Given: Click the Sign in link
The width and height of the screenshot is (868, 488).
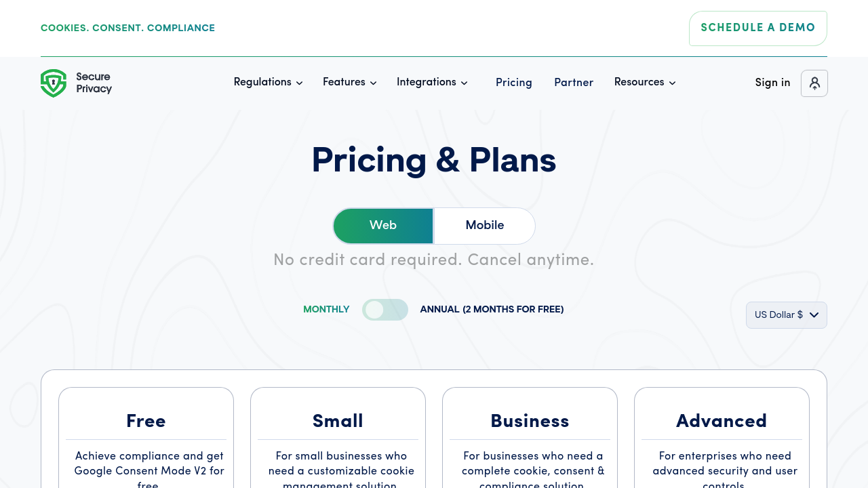Looking at the screenshot, I should click(772, 83).
